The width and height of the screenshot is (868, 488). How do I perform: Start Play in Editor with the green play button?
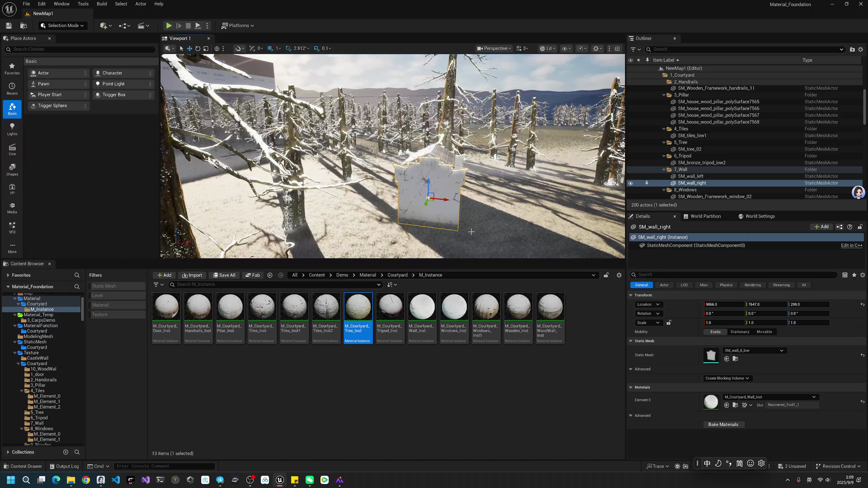pyautogui.click(x=169, y=26)
